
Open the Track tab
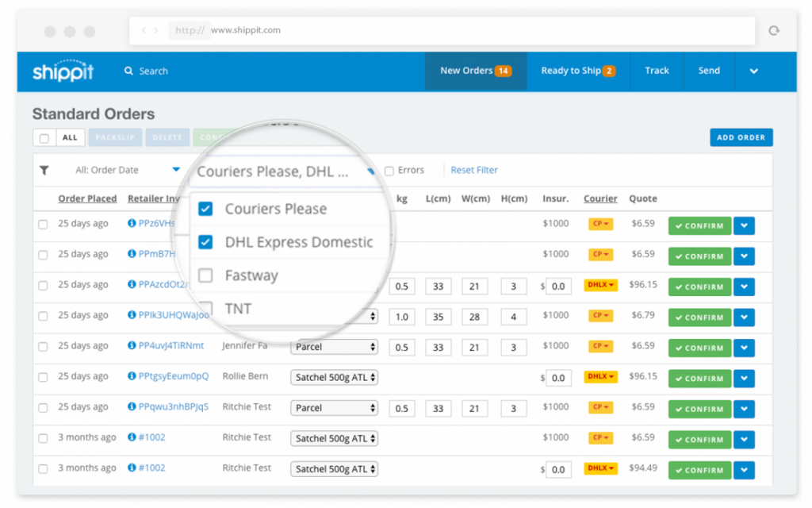click(x=657, y=71)
